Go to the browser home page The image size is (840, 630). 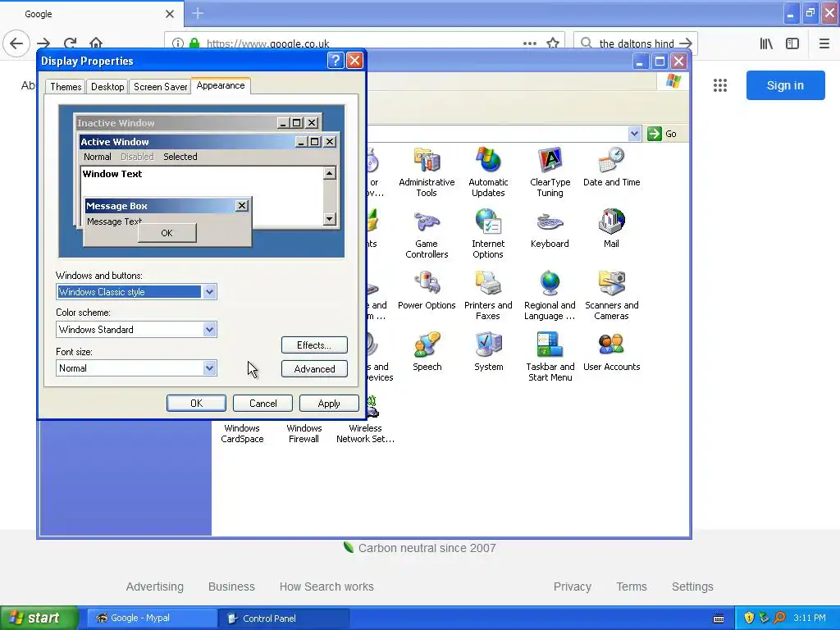96,43
